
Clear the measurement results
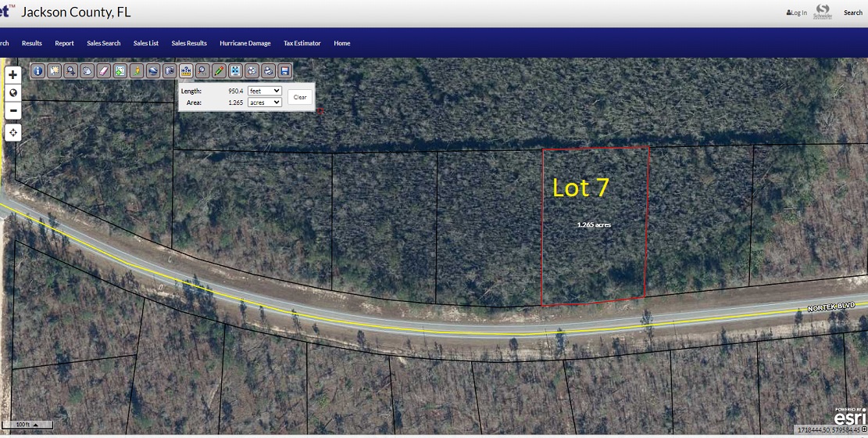300,97
